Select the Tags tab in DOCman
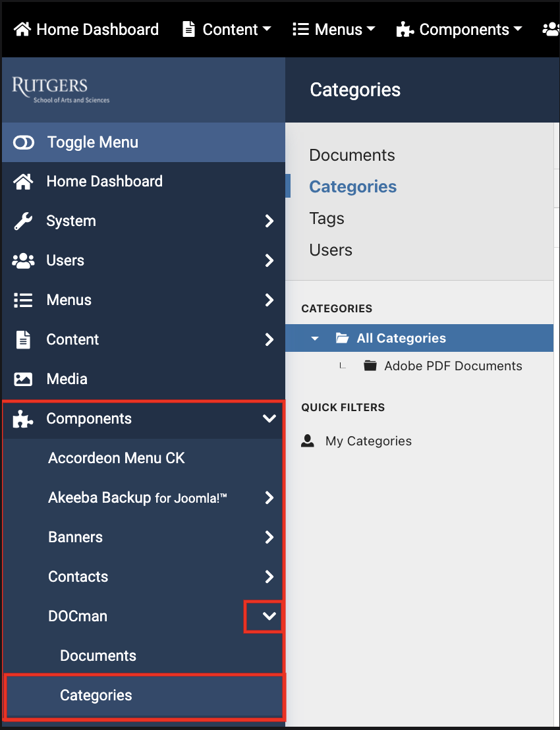Image resolution: width=560 pixels, height=730 pixels. point(327,218)
